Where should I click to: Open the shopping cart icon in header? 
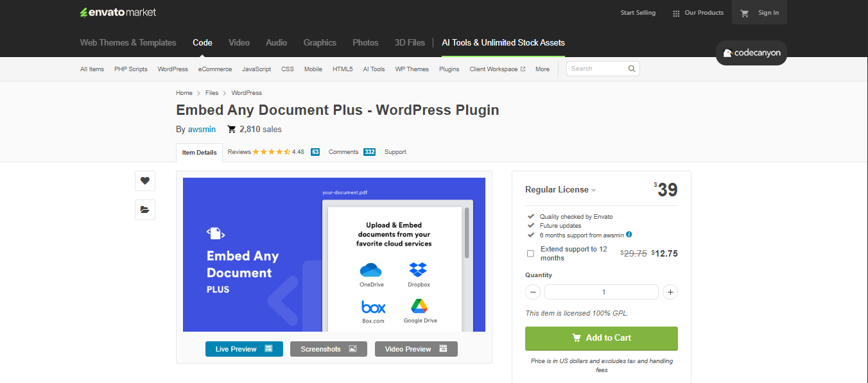pos(744,13)
